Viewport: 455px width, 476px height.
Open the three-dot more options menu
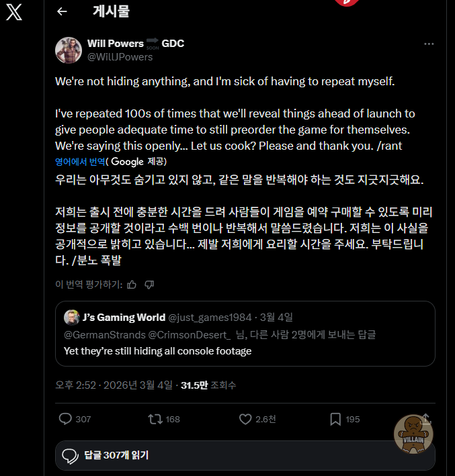(x=429, y=44)
